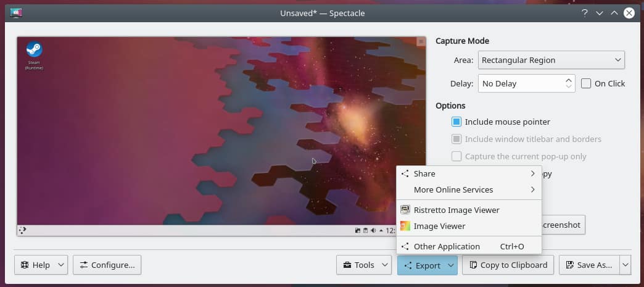
Task: Click the floppy disk icon on Save As
Action: [x=569, y=265]
